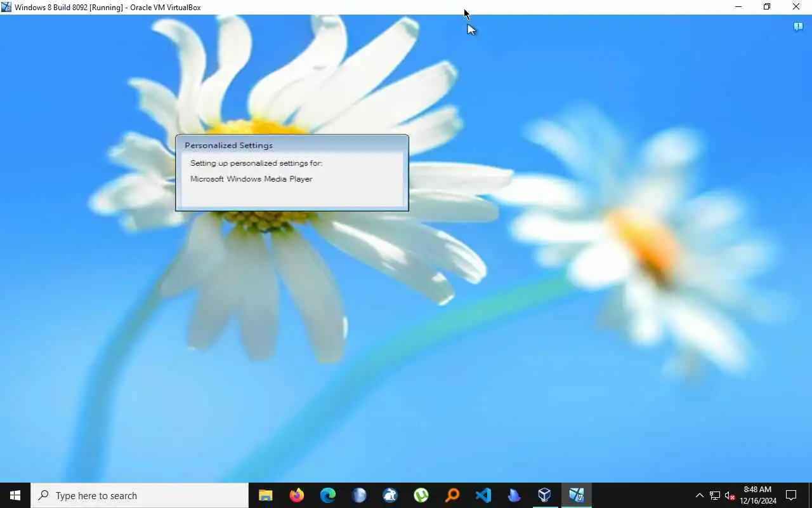This screenshot has width=812, height=508.
Task: Launch Firefox from the taskbar
Action: (x=296, y=495)
